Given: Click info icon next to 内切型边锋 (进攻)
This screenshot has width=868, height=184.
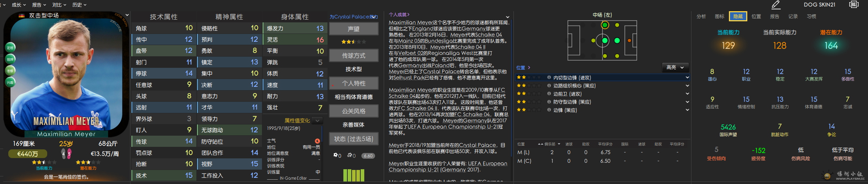Looking at the screenshot, I should (x=549, y=77).
